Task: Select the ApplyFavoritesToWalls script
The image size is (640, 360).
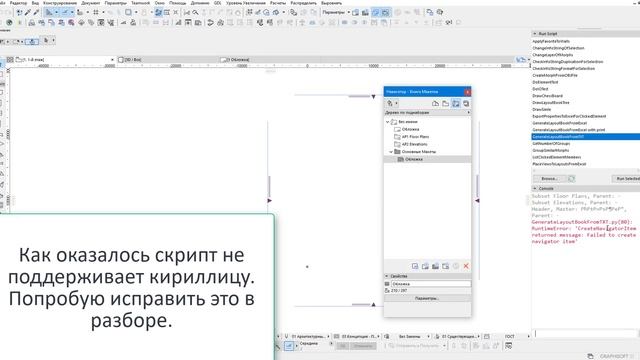Action: click(551, 41)
